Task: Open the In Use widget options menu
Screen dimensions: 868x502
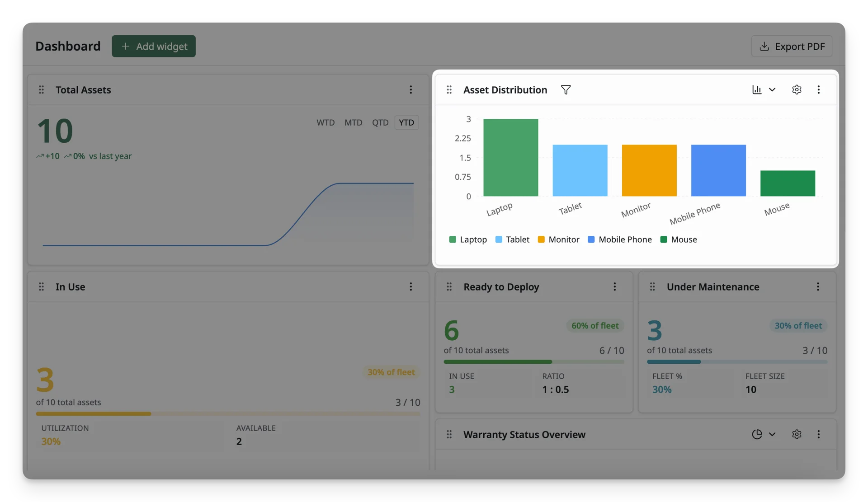Action: [410, 287]
